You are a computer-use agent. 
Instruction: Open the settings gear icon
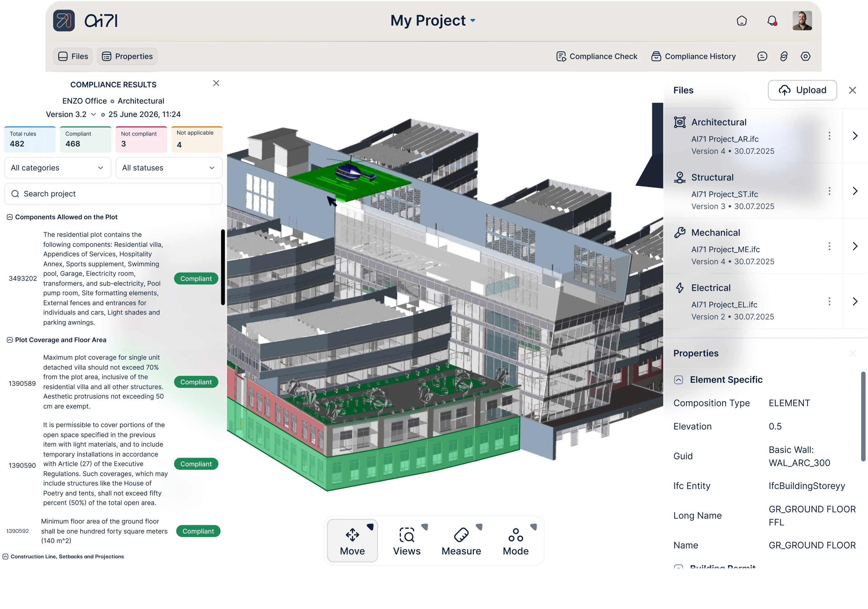pyautogui.click(x=805, y=56)
